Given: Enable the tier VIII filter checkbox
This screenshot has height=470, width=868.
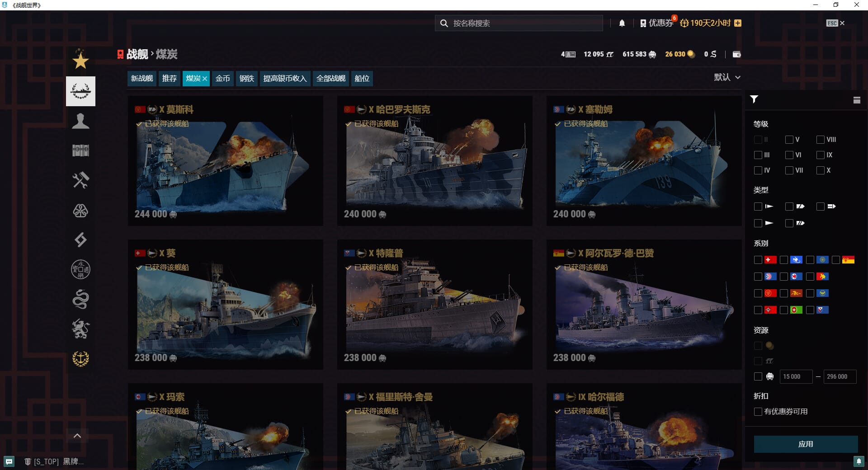Looking at the screenshot, I should (x=821, y=140).
